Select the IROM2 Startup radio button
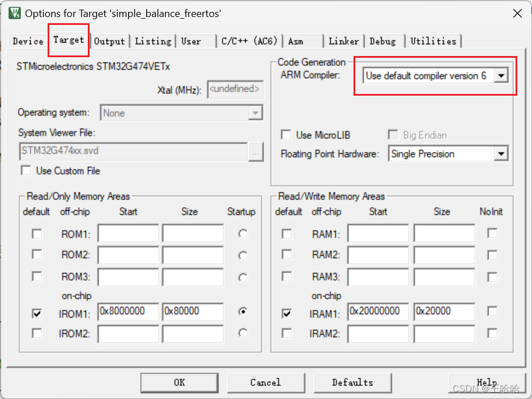The height and width of the screenshot is (399, 532). click(242, 333)
